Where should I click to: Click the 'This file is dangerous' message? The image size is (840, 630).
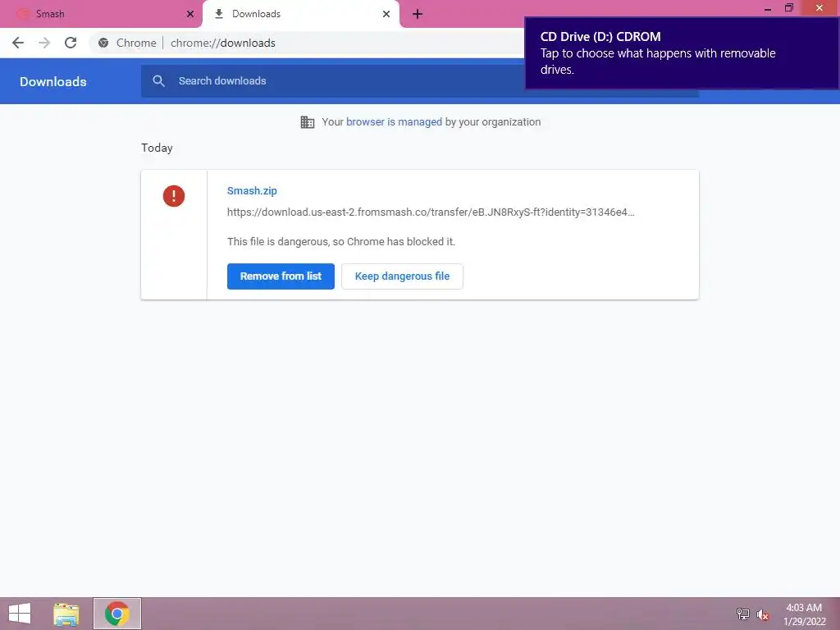click(341, 242)
